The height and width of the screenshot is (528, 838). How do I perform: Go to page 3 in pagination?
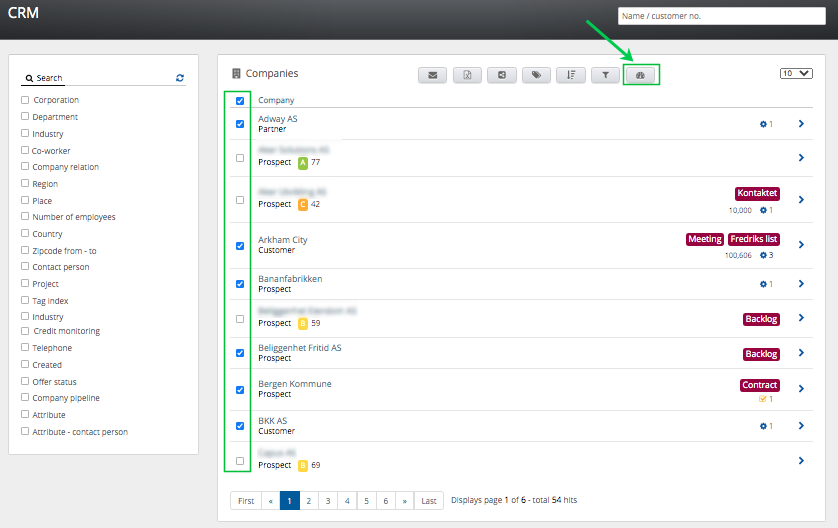pyautogui.click(x=328, y=500)
